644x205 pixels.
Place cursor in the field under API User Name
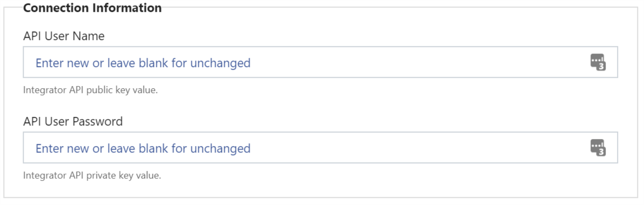click(x=320, y=62)
